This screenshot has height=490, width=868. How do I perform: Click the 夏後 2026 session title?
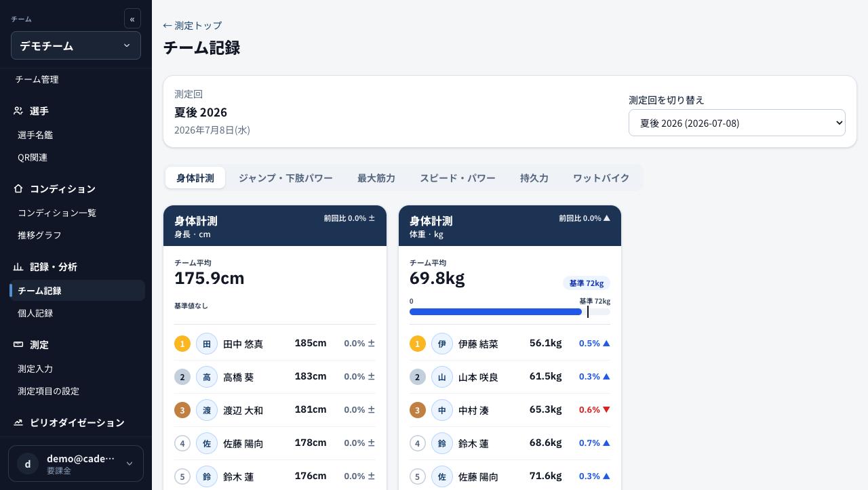point(201,112)
